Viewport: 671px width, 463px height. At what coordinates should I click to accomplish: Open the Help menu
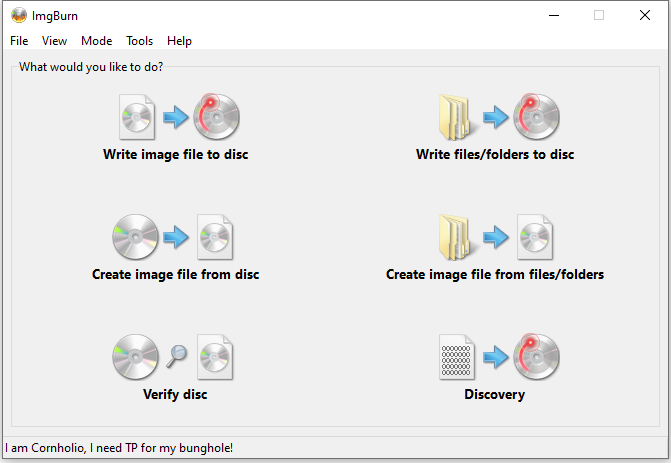coord(179,41)
